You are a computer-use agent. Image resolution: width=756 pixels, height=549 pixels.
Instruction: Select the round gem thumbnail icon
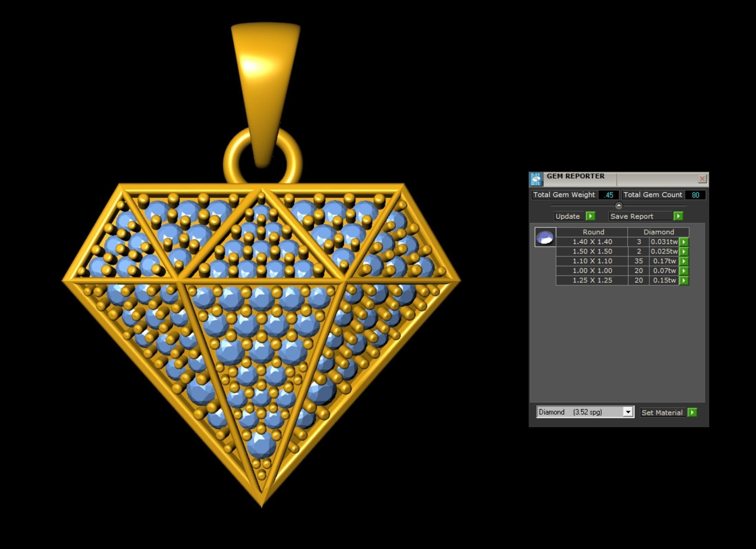[x=545, y=237]
